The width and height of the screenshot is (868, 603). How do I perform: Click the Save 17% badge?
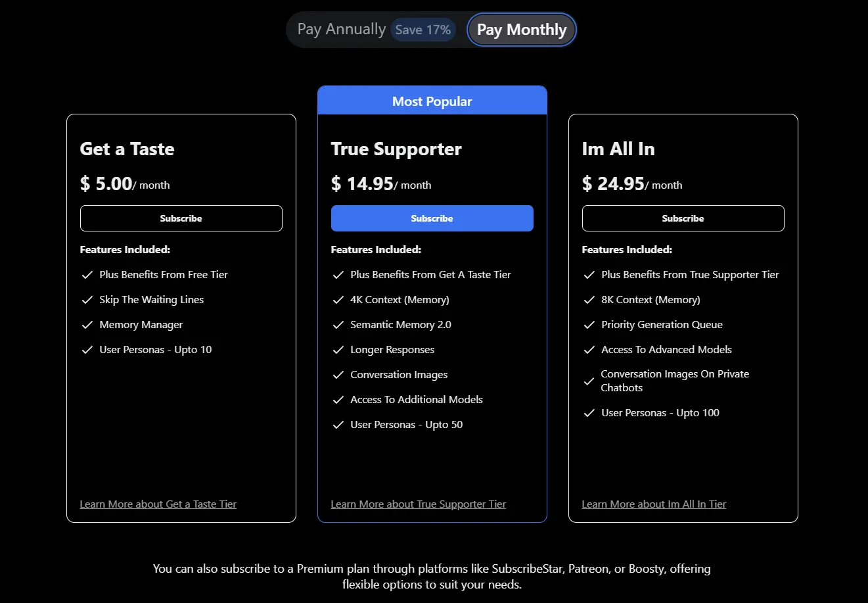[x=423, y=30]
